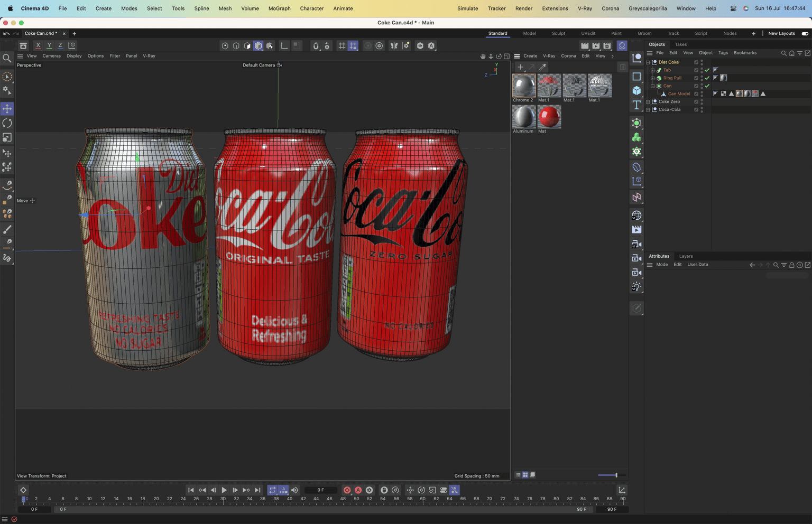The height and width of the screenshot is (524, 812).
Task: Toggle Y axis lock
Action: [x=49, y=45]
